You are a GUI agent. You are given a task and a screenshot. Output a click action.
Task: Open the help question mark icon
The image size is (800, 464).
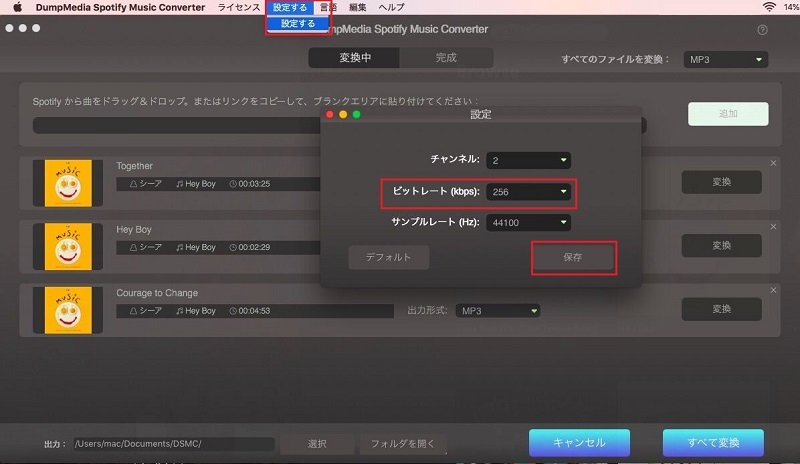[x=762, y=30]
